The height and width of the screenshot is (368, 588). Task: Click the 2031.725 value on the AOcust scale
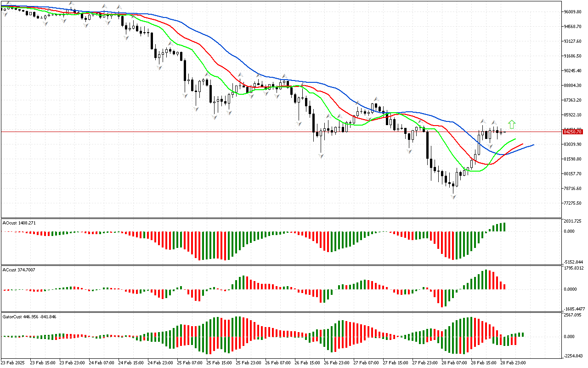[x=572, y=221]
